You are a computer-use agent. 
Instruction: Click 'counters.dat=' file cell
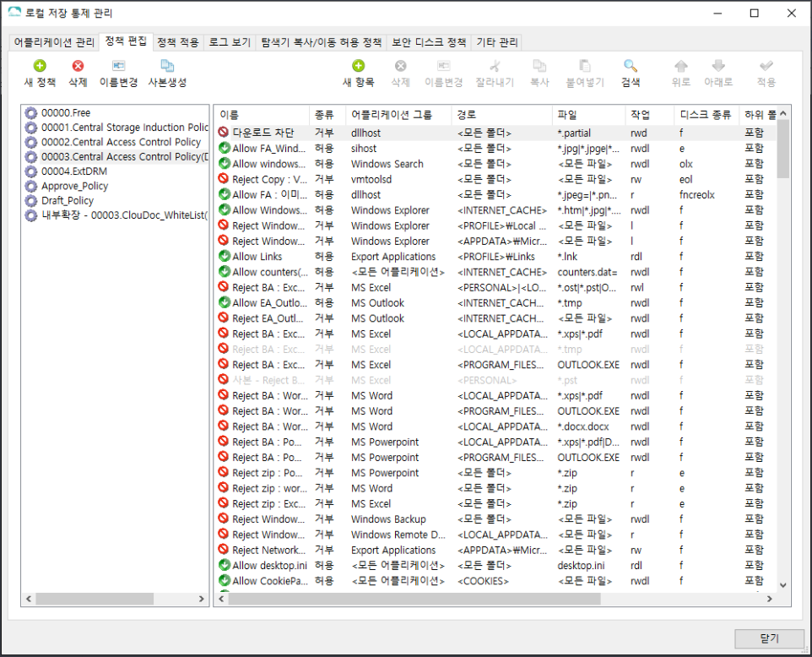pos(587,272)
